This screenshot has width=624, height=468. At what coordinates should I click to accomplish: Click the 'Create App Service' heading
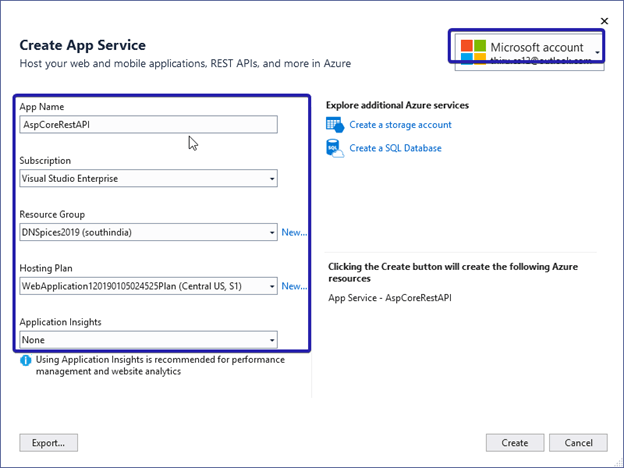pyautogui.click(x=82, y=45)
